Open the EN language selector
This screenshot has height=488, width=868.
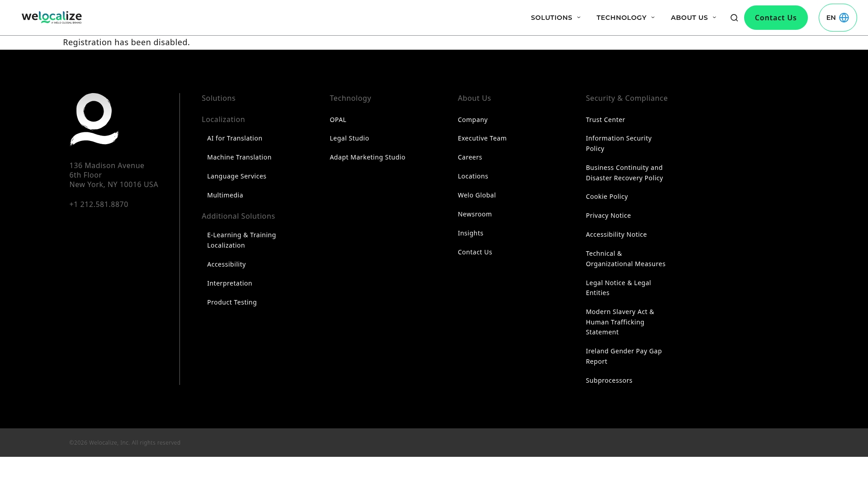click(x=838, y=18)
